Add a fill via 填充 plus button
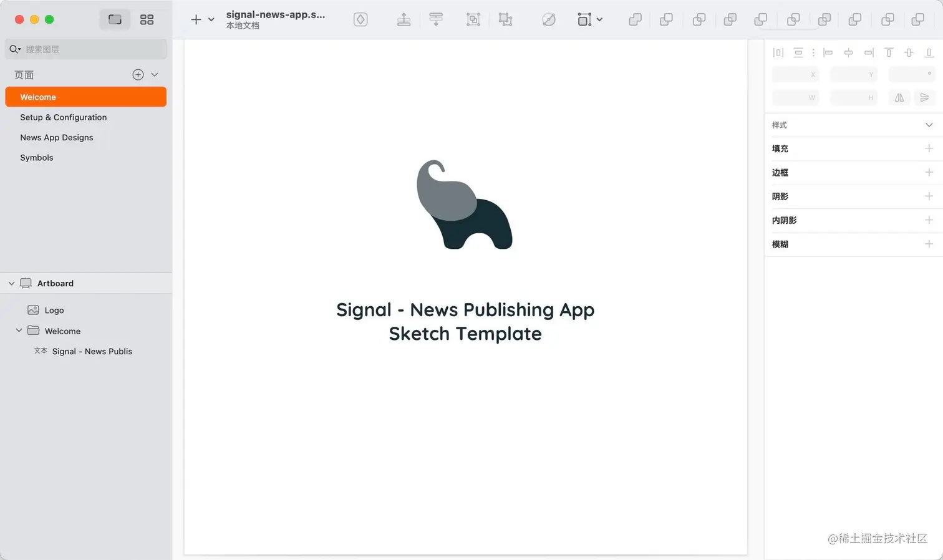 [x=929, y=148]
